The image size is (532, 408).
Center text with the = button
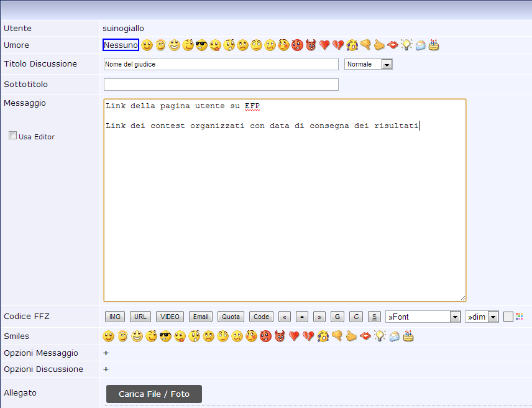click(302, 317)
